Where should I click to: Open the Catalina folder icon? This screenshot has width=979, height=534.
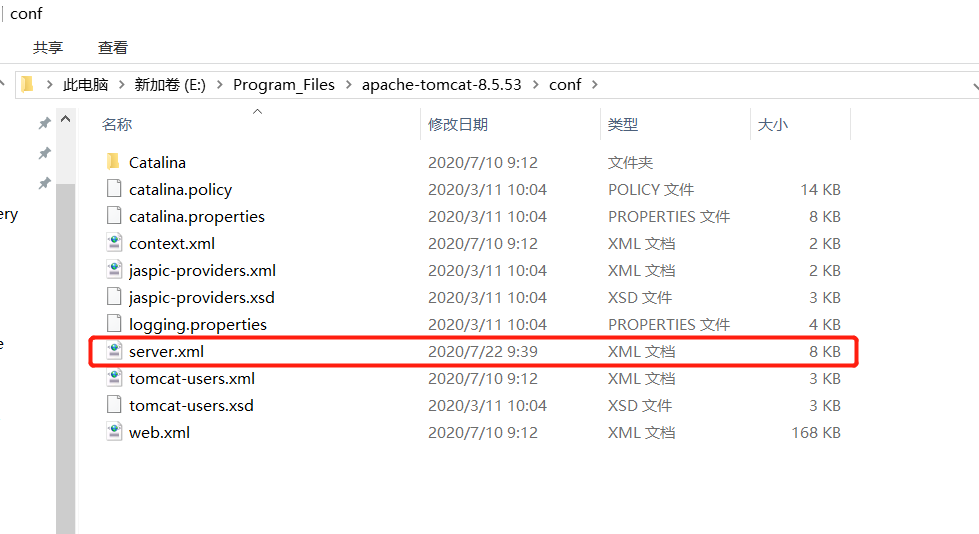[113, 162]
